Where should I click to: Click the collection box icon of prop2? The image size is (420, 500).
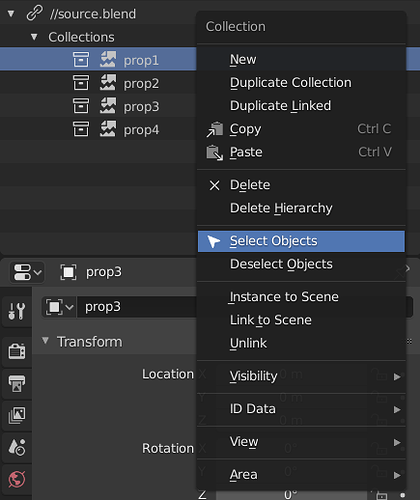[x=81, y=83]
